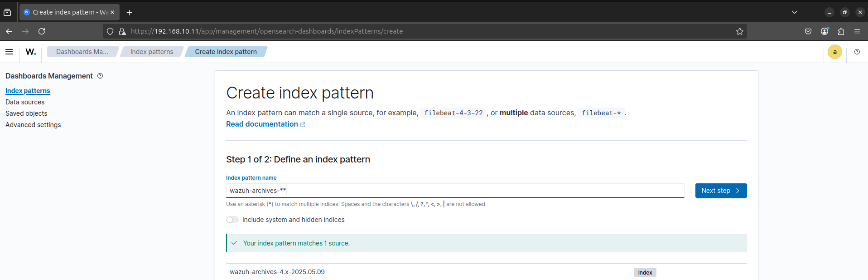Select Saved objects in the sidebar
Image resolution: width=868 pixels, height=280 pixels.
point(26,113)
